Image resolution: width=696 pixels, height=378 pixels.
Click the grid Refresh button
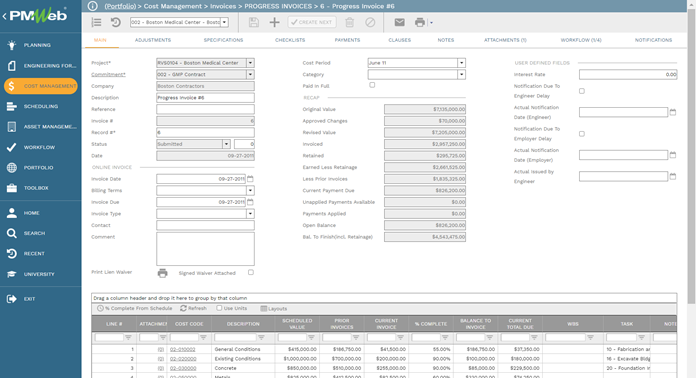(x=194, y=308)
